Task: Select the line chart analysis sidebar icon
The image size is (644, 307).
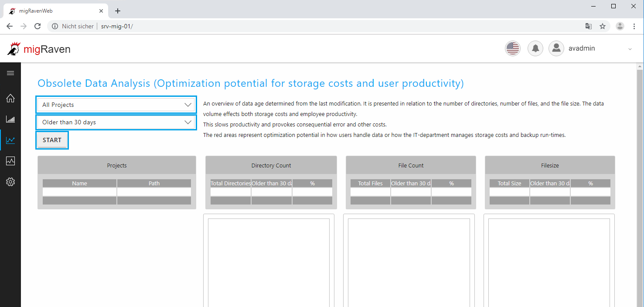Action: click(10, 140)
